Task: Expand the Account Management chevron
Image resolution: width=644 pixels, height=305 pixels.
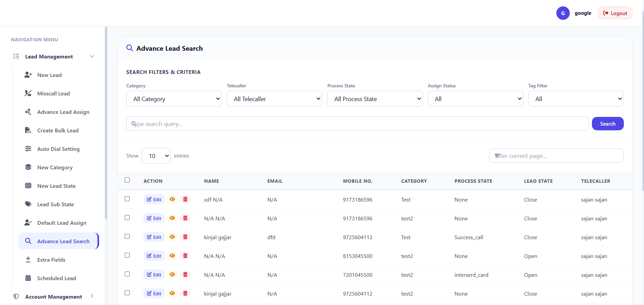Action: [92, 296]
